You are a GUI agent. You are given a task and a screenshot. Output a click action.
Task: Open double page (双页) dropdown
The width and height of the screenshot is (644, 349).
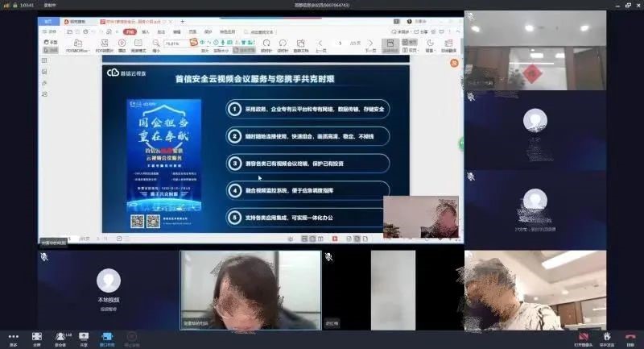click(x=410, y=50)
